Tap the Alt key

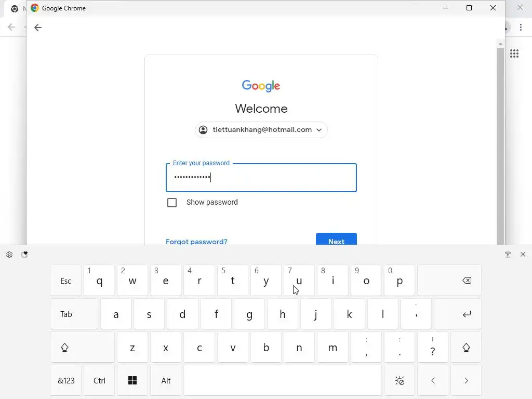tap(166, 380)
